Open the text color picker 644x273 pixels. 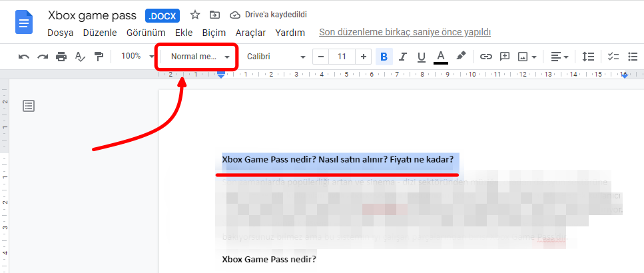point(441,57)
